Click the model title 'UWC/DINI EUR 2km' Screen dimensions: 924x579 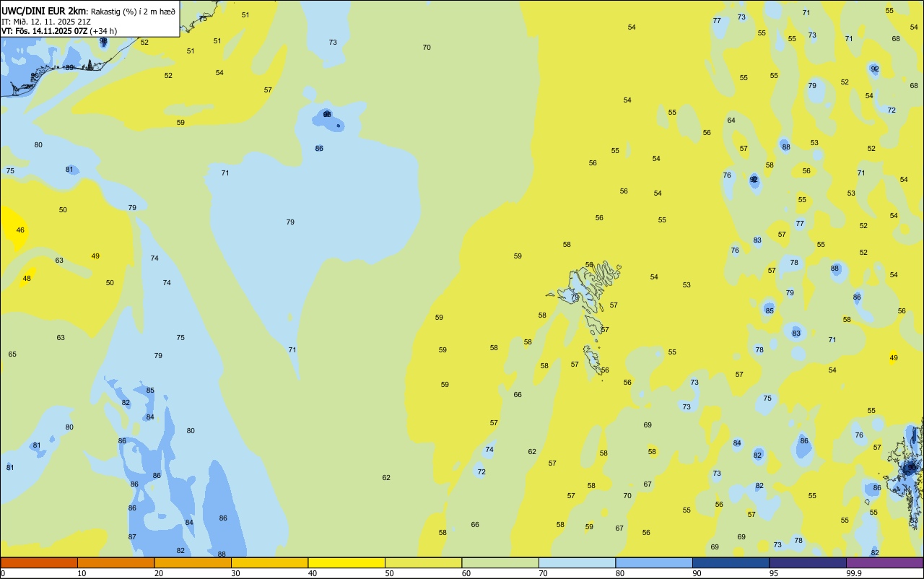coord(43,11)
